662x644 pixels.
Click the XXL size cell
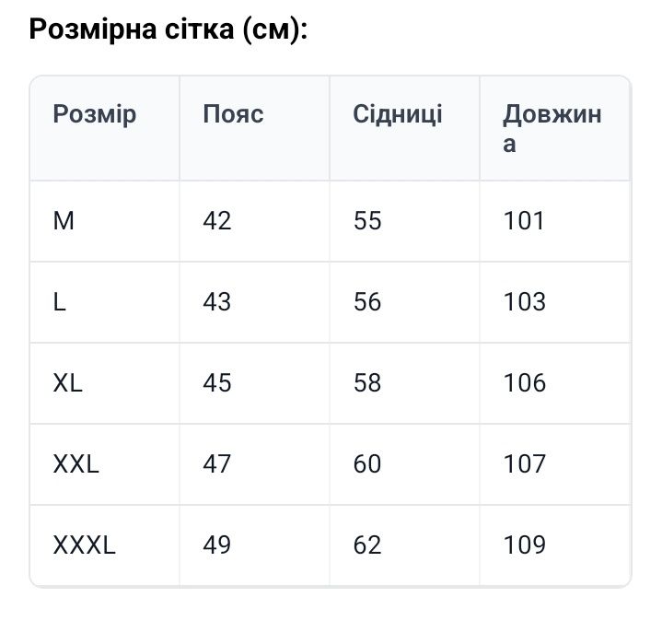(76, 464)
